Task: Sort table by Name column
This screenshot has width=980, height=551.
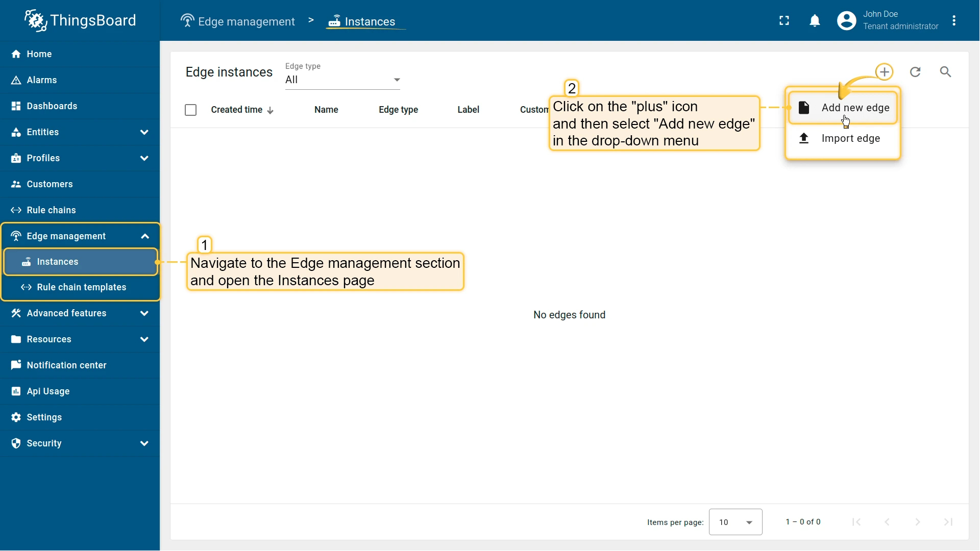Action: [x=326, y=110]
